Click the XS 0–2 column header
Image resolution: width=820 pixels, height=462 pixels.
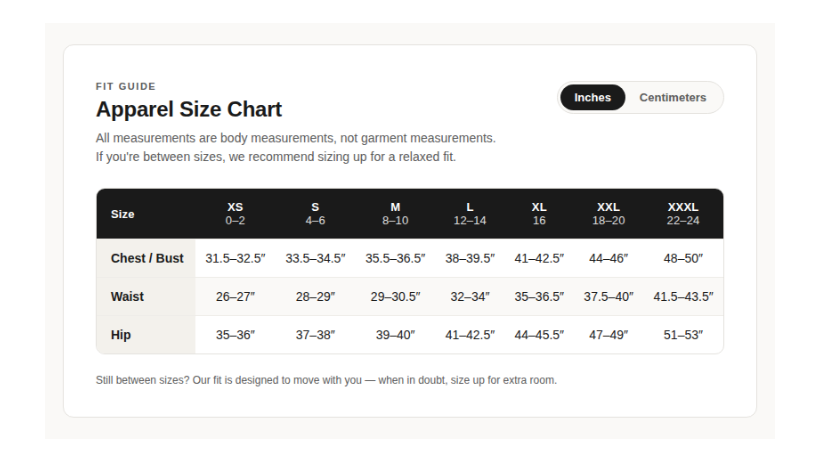click(x=235, y=214)
